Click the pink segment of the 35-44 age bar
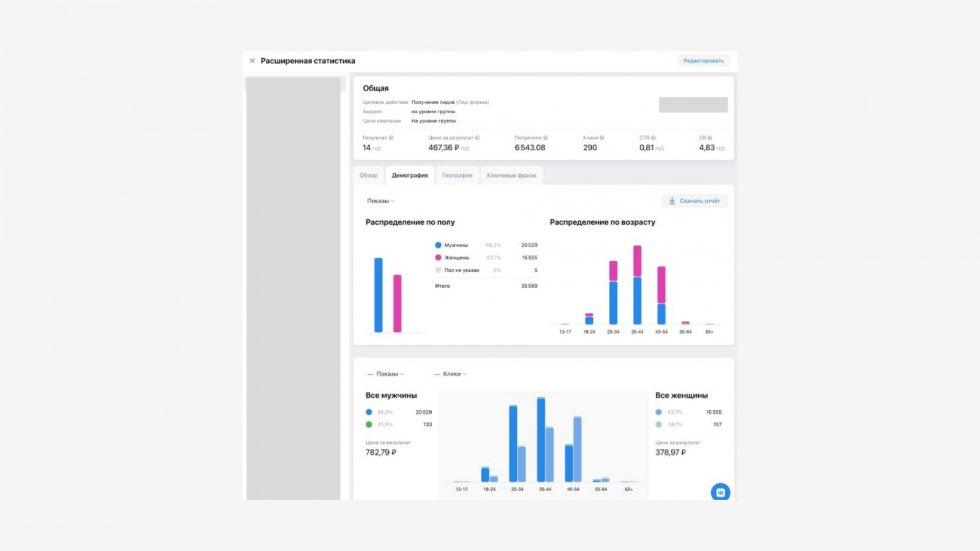 (638, 261)
